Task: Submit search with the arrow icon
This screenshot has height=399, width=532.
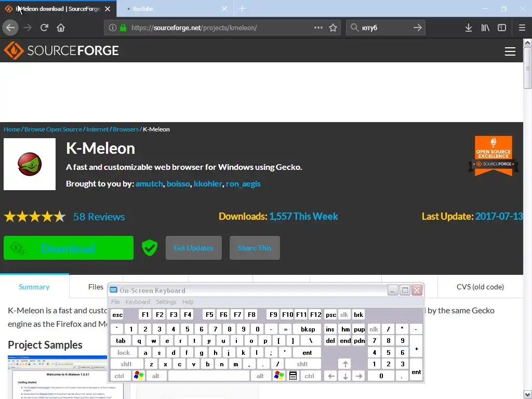Action: (x=418, y=28)
